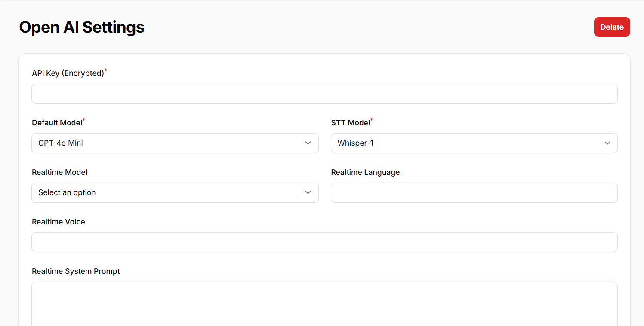Focus the Realtime Voice input box
The width and height of the screenshot is (644, 326).
point(324,242)
